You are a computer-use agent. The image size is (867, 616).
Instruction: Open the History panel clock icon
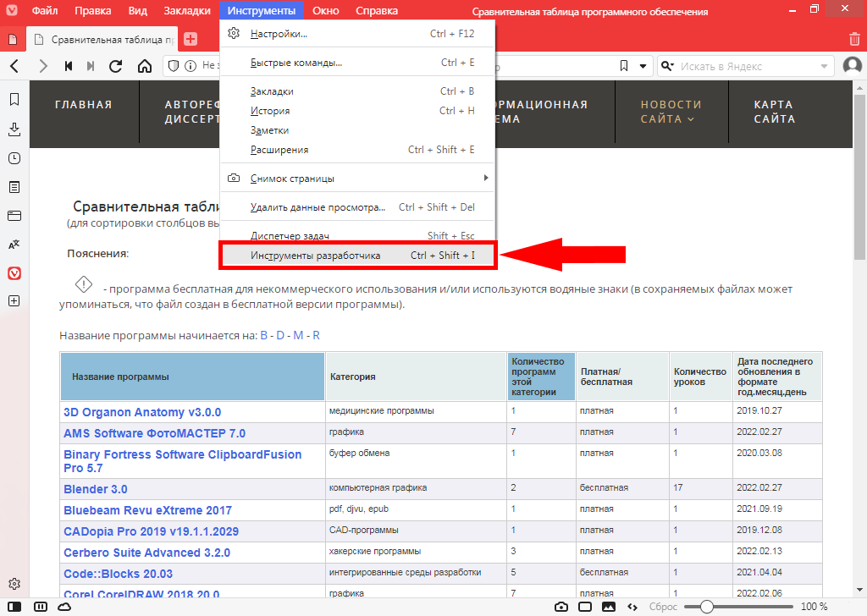[x=14, y=158]
